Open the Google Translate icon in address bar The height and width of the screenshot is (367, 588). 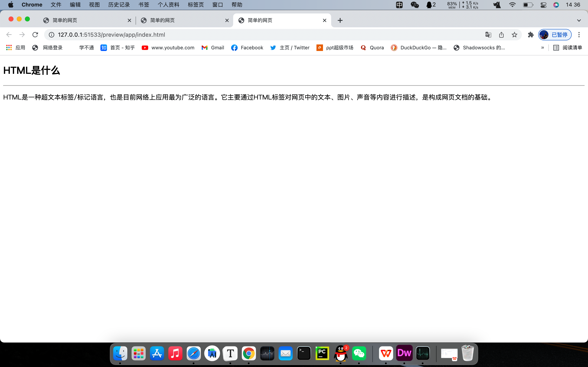[x=488, y=34]
